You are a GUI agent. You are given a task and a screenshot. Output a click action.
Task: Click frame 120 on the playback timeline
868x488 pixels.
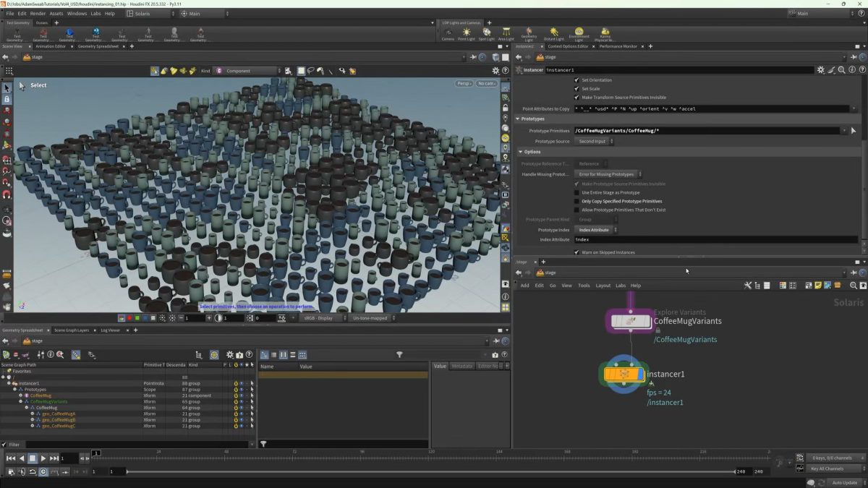pos(430,457)
